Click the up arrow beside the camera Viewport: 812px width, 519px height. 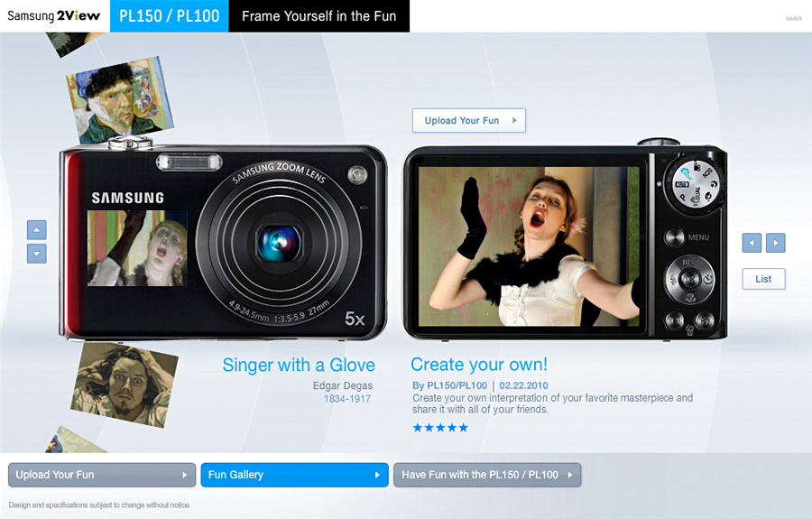37,230
